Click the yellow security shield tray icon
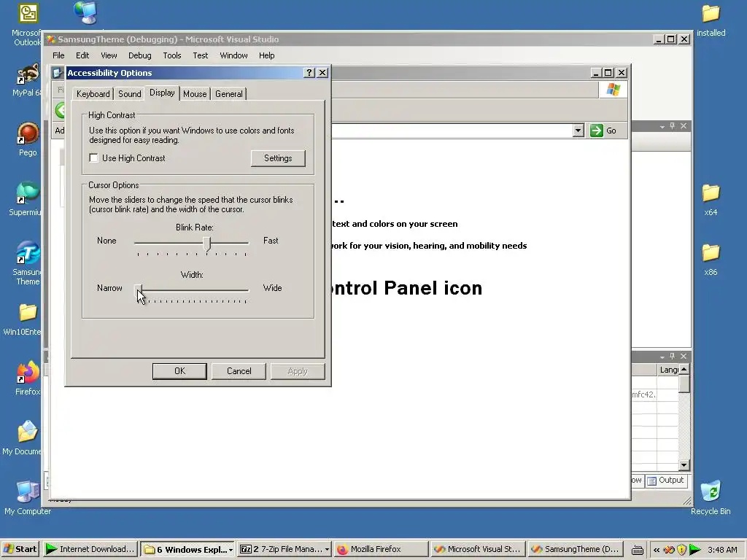This screenshot has height=560, width=747. tap(682, 550)
